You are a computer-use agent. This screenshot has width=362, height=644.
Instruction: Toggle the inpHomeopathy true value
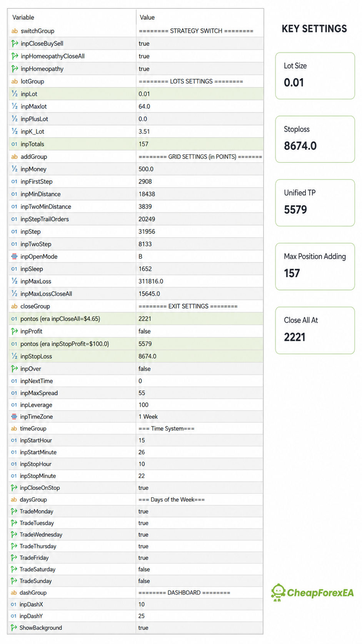(200, 69)
